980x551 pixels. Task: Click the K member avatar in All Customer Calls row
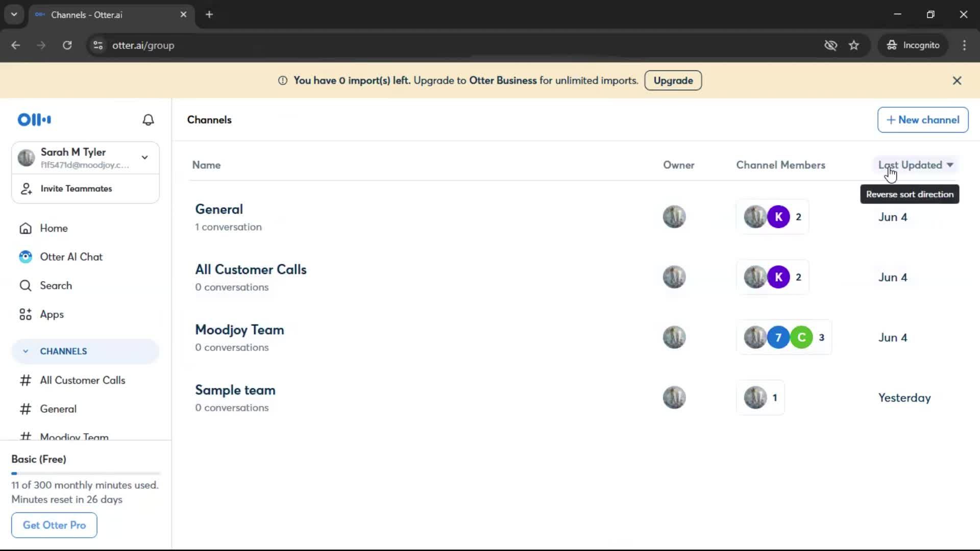[778, 277]
